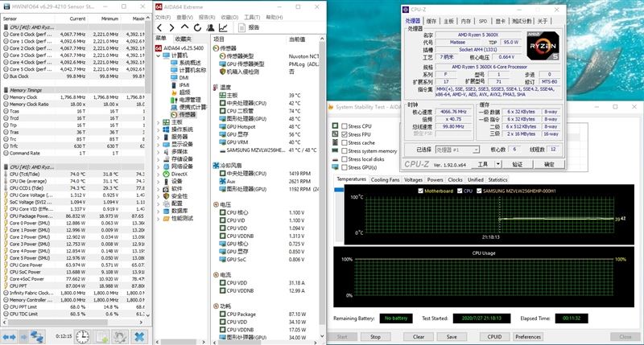Click the 当前值 column header in AIDA64
The width and height of the screenshot is (644, 345).
(297, 39)
